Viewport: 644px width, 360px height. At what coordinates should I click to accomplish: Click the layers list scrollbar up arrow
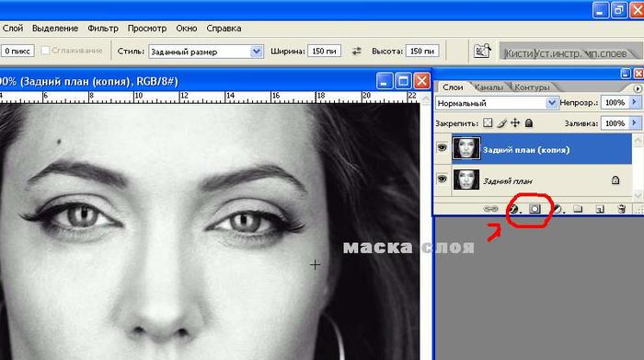638,141
